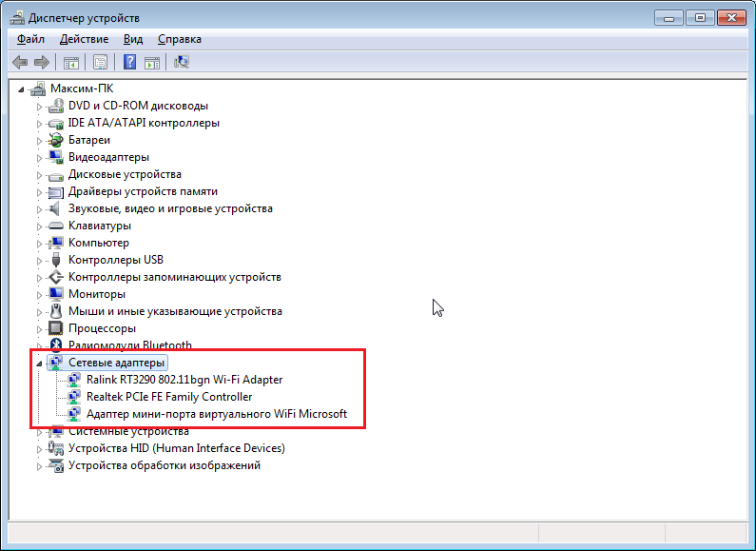
Task: Expand the Контроллеры USB category
Action: coord(39,261)
